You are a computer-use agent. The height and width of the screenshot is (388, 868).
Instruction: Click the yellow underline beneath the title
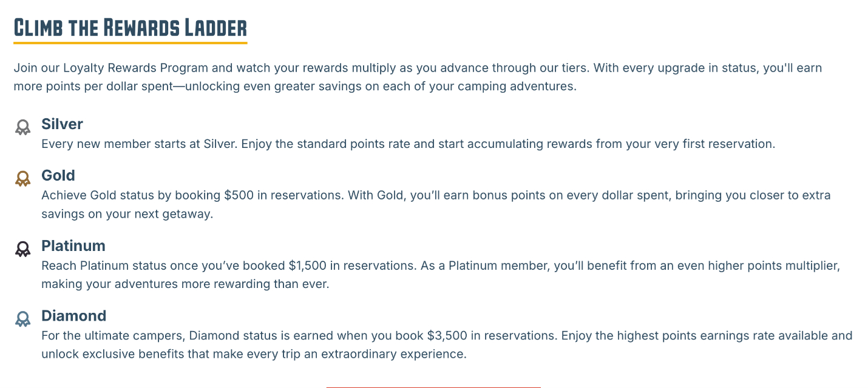131,43
